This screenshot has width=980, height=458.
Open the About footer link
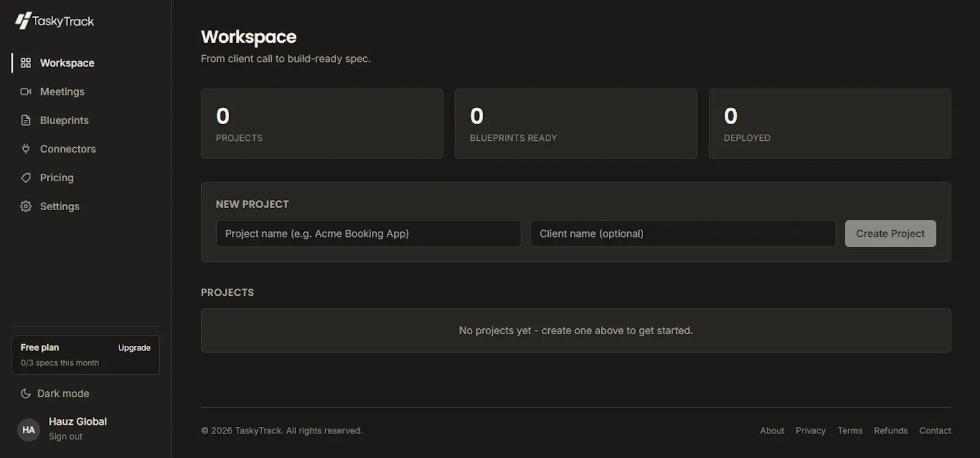coord(772,431)
